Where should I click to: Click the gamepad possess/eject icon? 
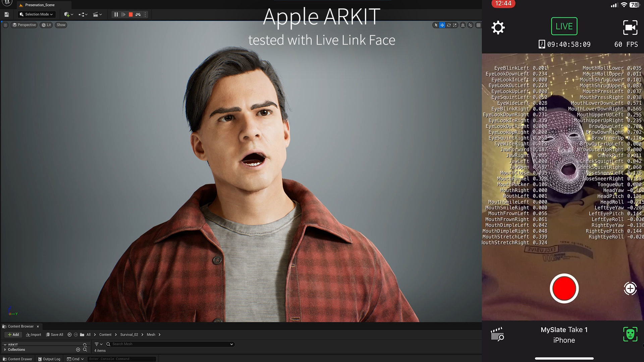pyautogui.click(x=138, y=14)
